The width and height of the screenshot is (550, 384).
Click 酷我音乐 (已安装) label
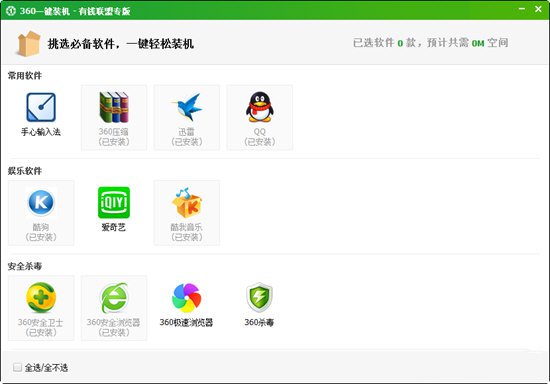coord(187,232)
